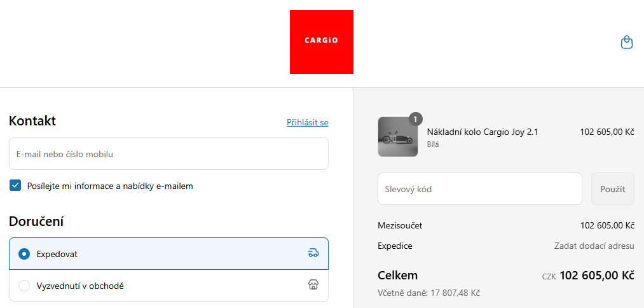Follow the Přihlásit se link
This screenshot has width=644, height=308.
[307, 122]
